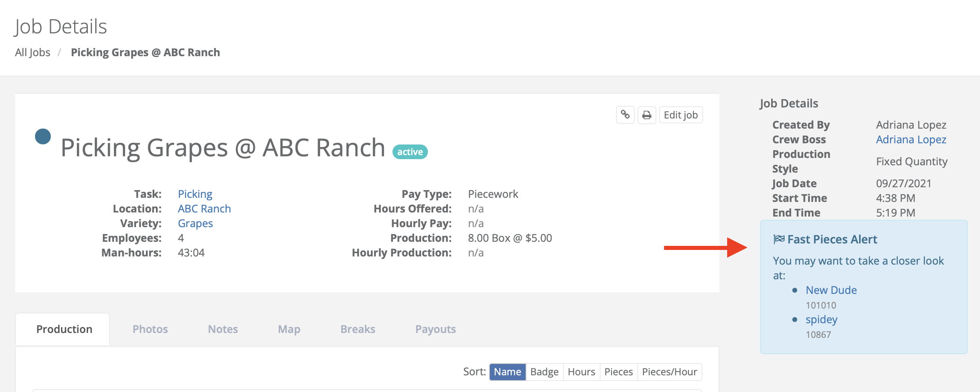Sort production by Badge
Viewport: 980px width, 392px height.
pyautogui.click(x=544, y=372)
